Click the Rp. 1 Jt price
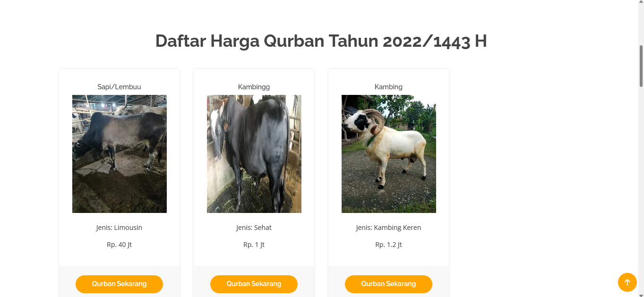 (254, 245)
